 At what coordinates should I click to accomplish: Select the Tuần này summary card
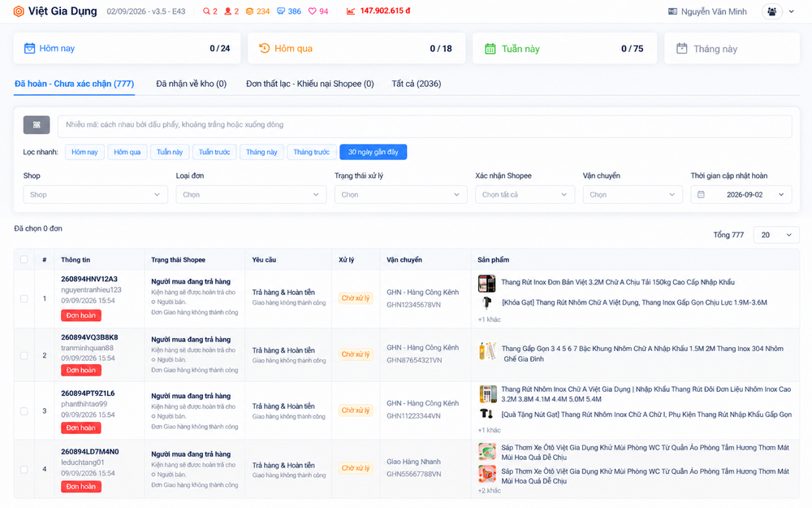pos(564,49)
